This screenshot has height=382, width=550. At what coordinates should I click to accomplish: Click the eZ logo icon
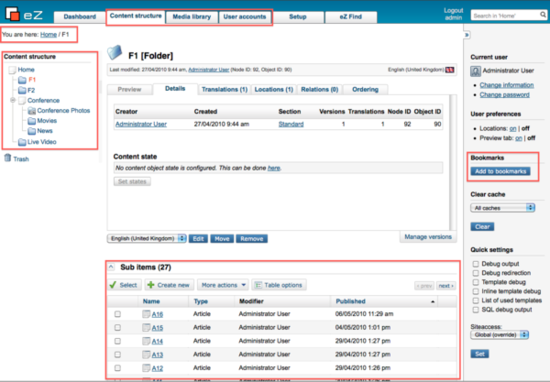[x=13, y=14]
